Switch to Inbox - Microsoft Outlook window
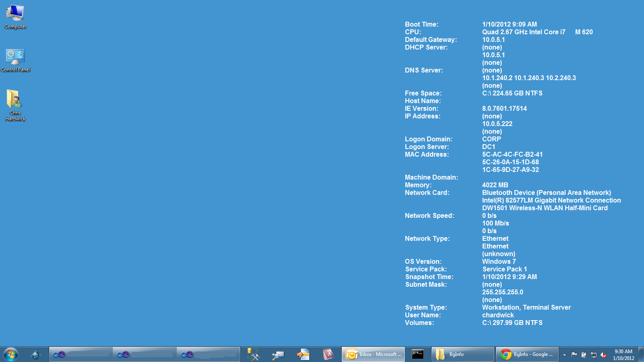Viewport: 644px width, 362px height. pos(374,354)
